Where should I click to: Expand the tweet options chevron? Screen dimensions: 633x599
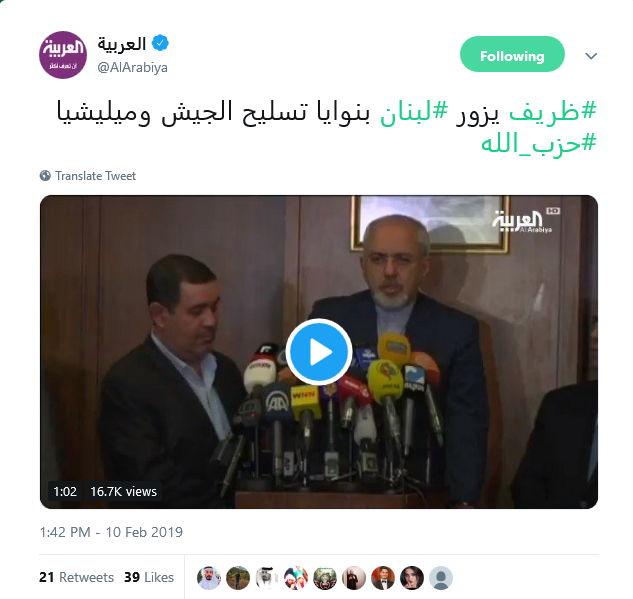click(x=591, y=56)
